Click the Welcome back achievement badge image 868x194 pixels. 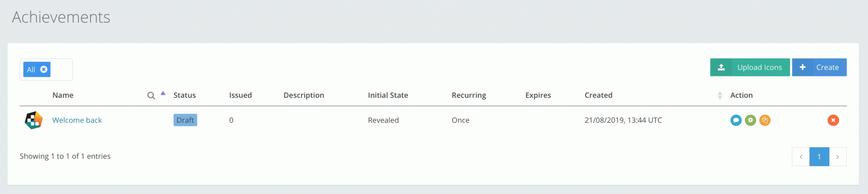[34, 120]
